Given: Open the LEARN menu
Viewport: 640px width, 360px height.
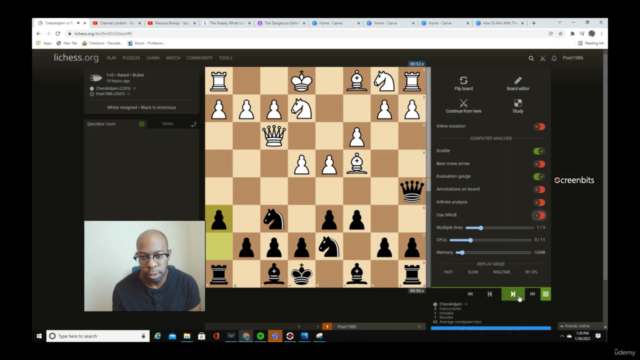Looking at the screenshot, I should coord(153,58).
